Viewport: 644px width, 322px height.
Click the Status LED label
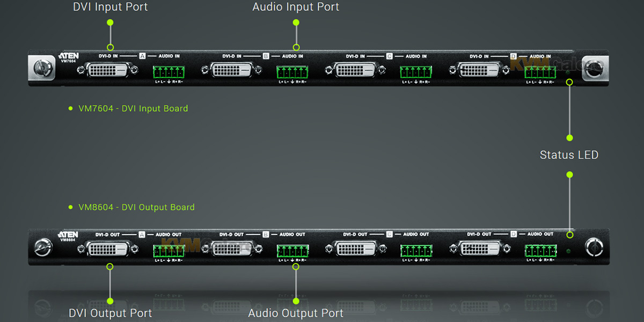pos(569,155)
